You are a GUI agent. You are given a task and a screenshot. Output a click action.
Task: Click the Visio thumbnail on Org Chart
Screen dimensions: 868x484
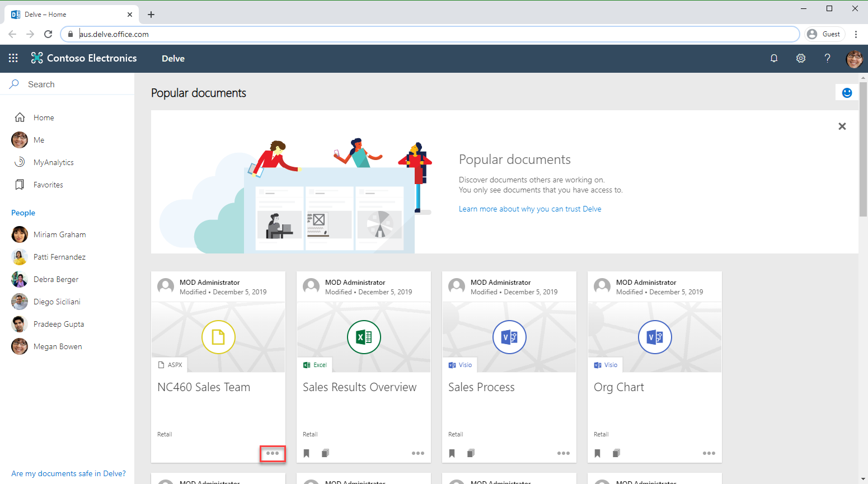point(655,337)
